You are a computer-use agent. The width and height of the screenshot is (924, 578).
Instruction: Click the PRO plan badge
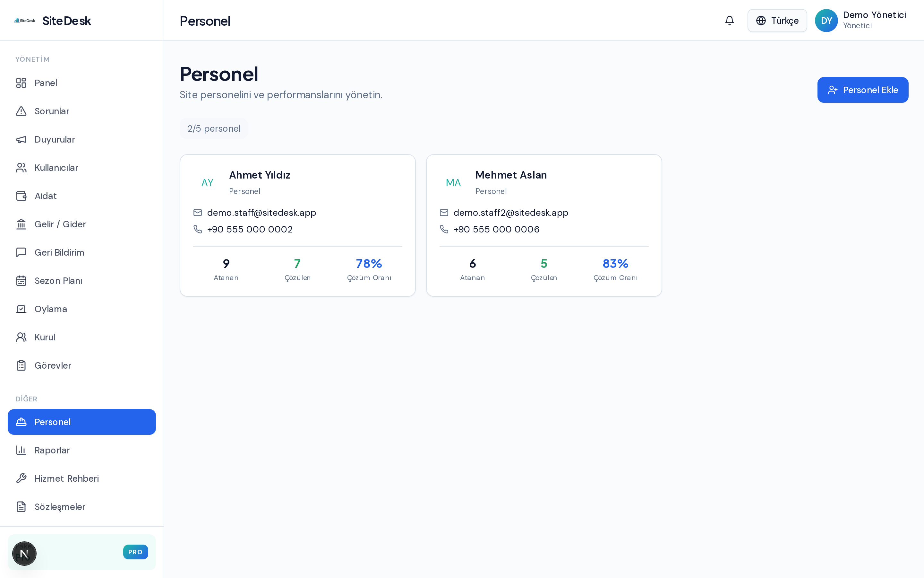pos(135,552)
